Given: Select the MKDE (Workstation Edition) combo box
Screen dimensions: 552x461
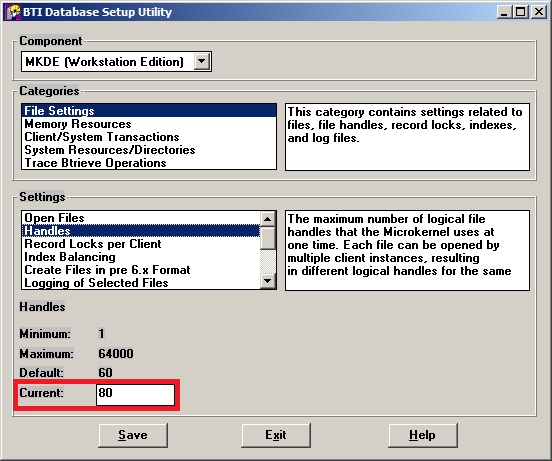Looking at the screenshot, I should (116, 62).
